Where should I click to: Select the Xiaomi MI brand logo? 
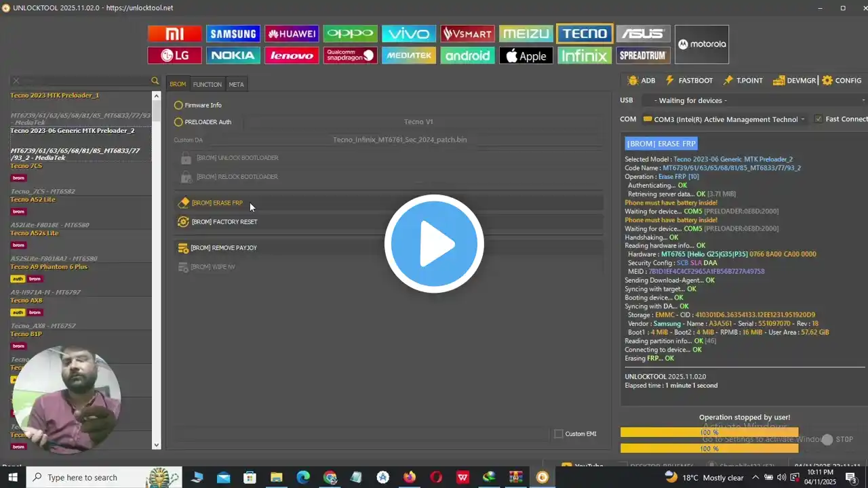175,33
